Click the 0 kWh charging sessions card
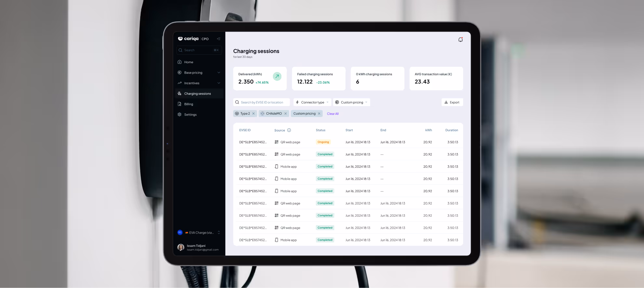This screenshot has width=644, height=288. point(377,79)
